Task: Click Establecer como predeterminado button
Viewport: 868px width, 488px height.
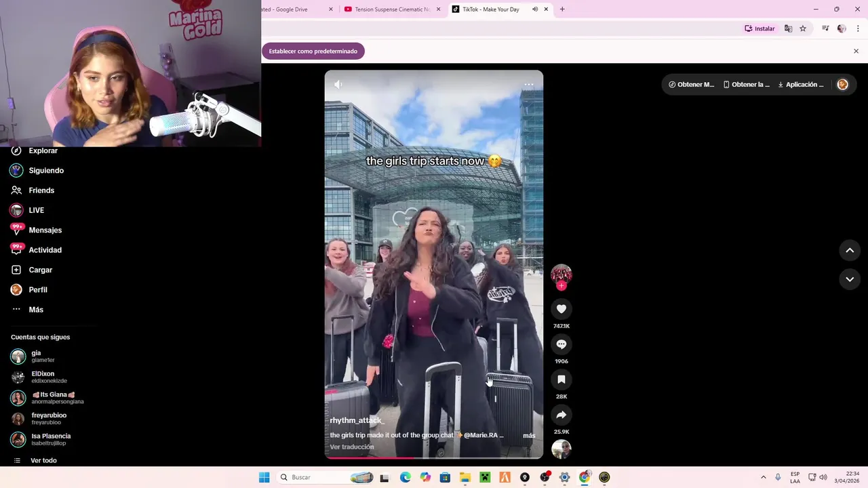Action: 313,51
